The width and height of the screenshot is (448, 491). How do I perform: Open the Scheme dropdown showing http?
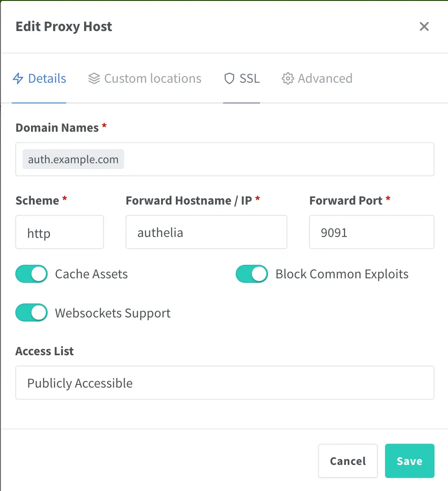[x=59, y=232]
